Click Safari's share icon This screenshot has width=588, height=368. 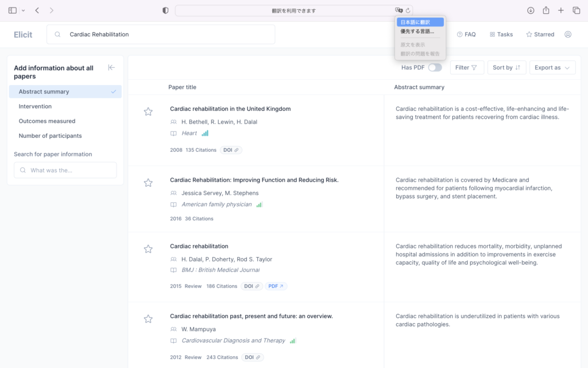[x=546, y=10]
